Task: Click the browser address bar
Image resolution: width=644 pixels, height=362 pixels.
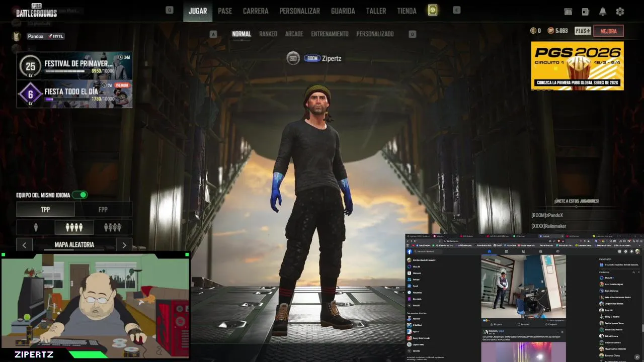Action: [x=496, y=241]
